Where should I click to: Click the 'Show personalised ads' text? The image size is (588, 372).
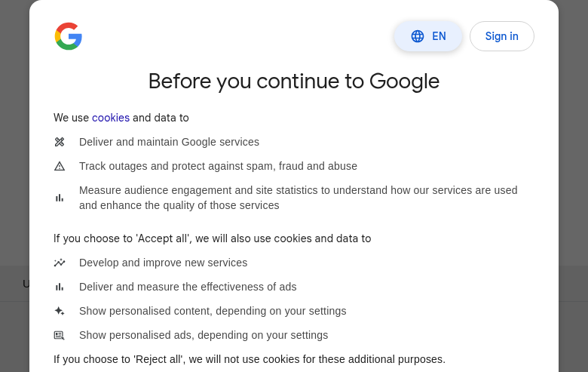point(204,335)
